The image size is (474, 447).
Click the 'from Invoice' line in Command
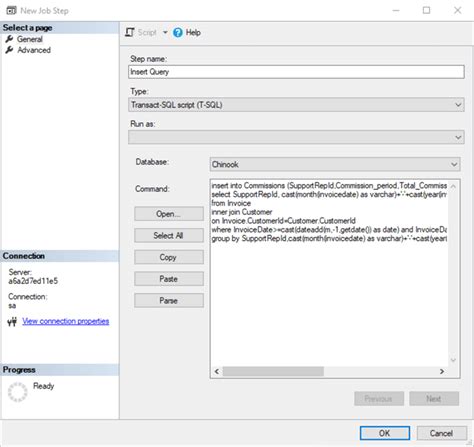(x=231, y=203)
